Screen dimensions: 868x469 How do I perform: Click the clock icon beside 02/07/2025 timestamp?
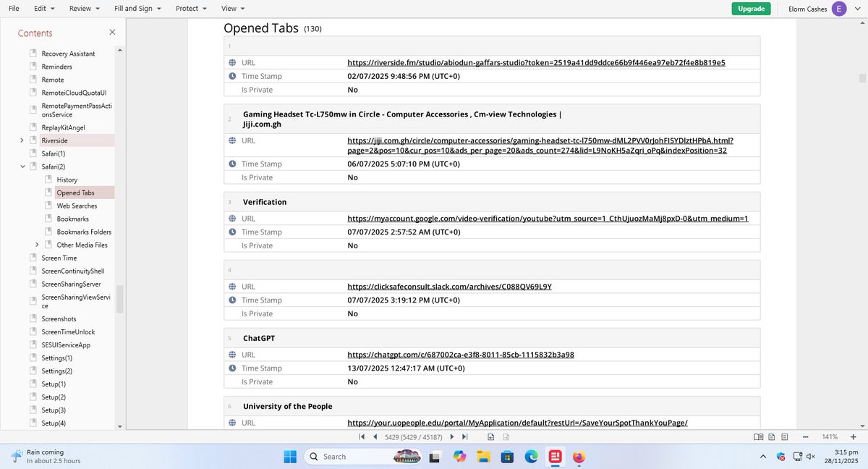pyautogui.click(x=232, y=76)
